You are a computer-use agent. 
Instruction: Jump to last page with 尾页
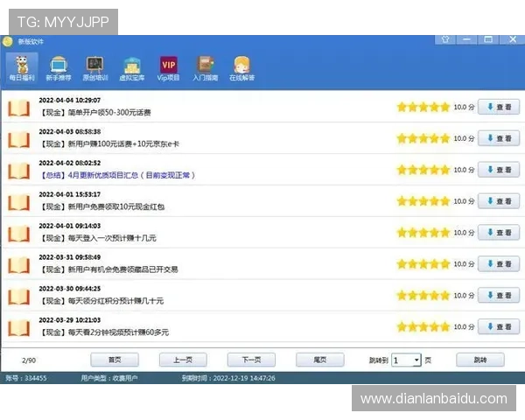(x=319, y=360)
